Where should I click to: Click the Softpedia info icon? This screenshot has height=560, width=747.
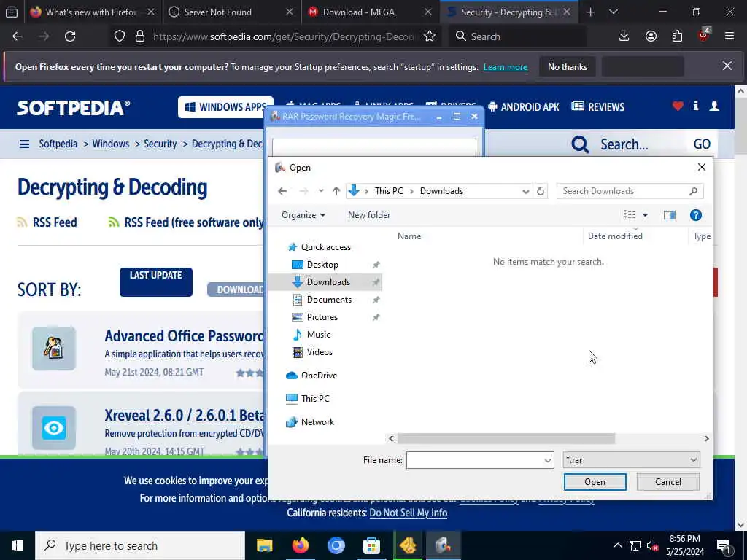click(695, 106)
